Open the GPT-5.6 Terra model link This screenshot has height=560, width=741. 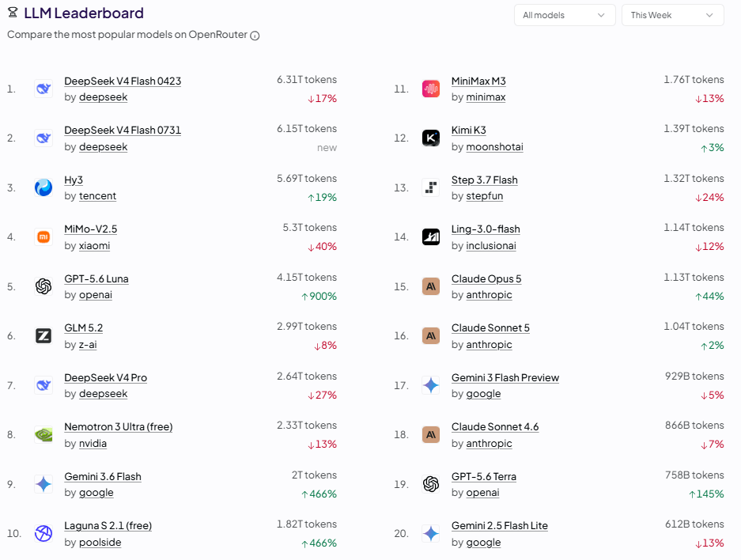[483, 476]
